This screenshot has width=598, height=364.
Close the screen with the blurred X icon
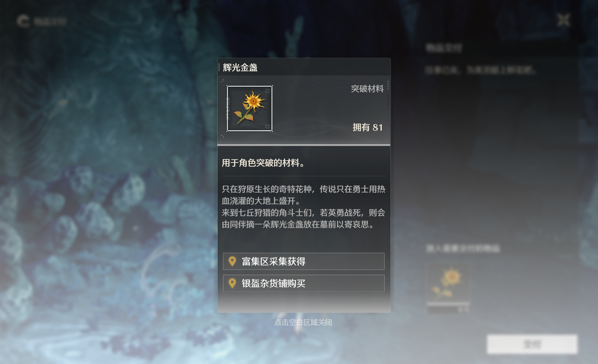click(x=563, y=20)
